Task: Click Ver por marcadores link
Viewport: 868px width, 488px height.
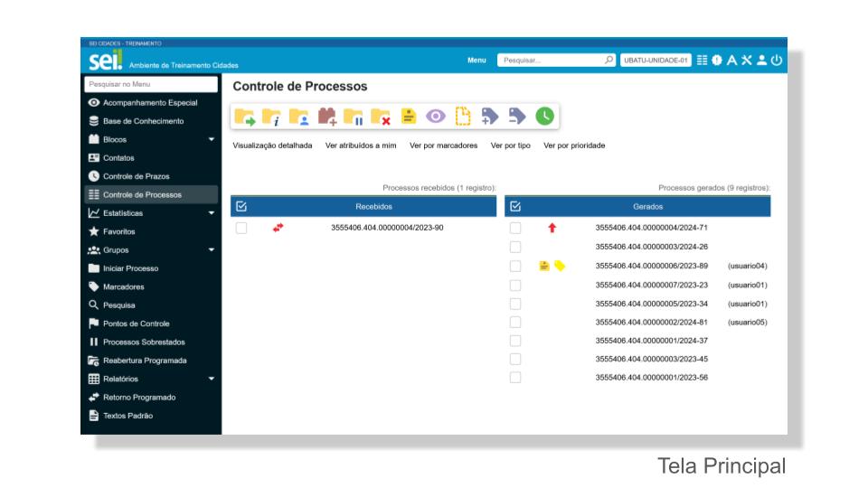Action: click(x=443, y=145)
